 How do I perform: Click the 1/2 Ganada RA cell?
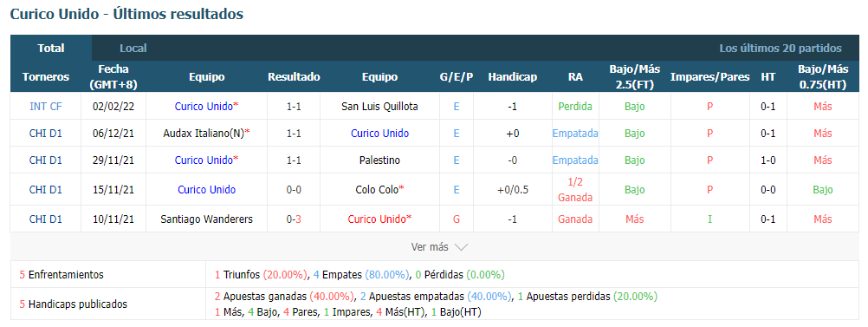pos(575,190)
